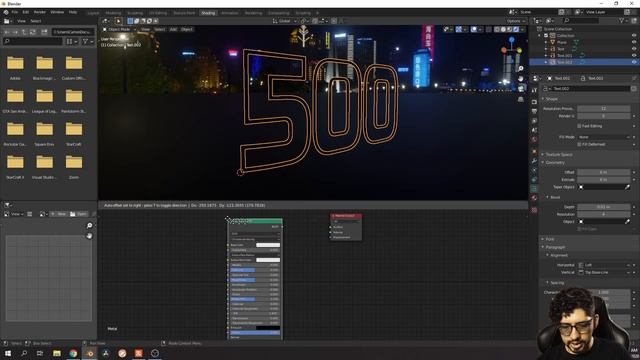The width and height of the screenshot is (640, 360).
Task: Open the Global transform orientation dropdown
Action: tap(284, 21)
